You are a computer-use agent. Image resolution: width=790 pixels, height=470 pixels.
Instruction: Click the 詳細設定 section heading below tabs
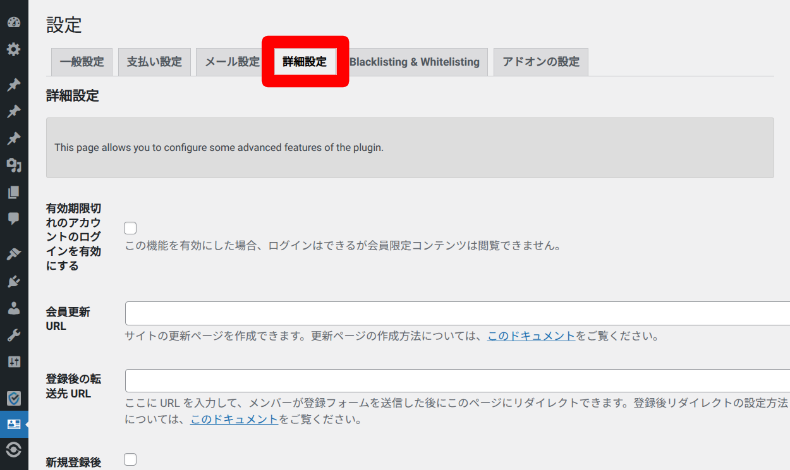point(73,96)
